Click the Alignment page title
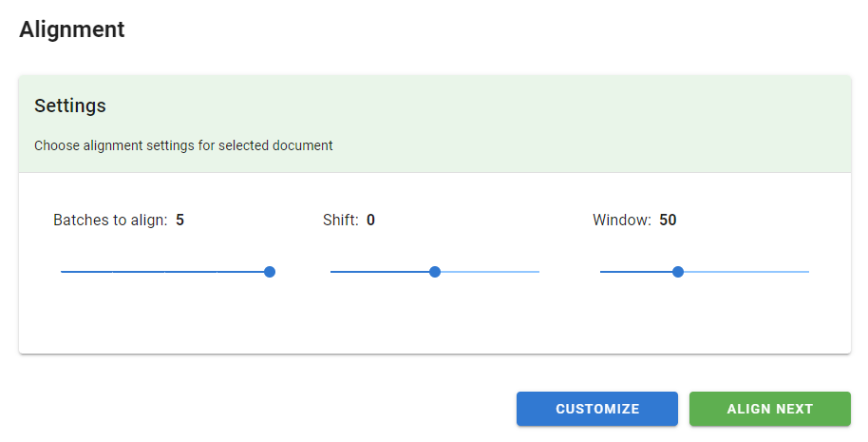 pyautogui.click(x=72, y=29)
